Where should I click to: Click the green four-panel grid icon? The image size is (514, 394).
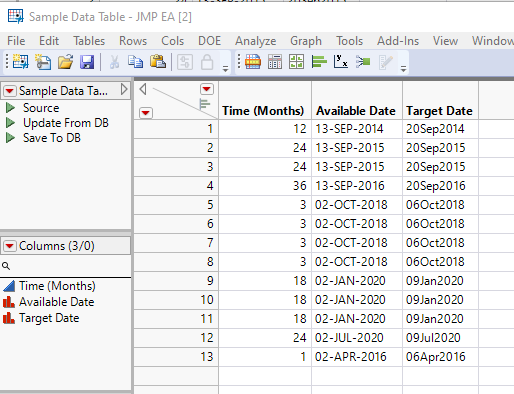(296, 62)
